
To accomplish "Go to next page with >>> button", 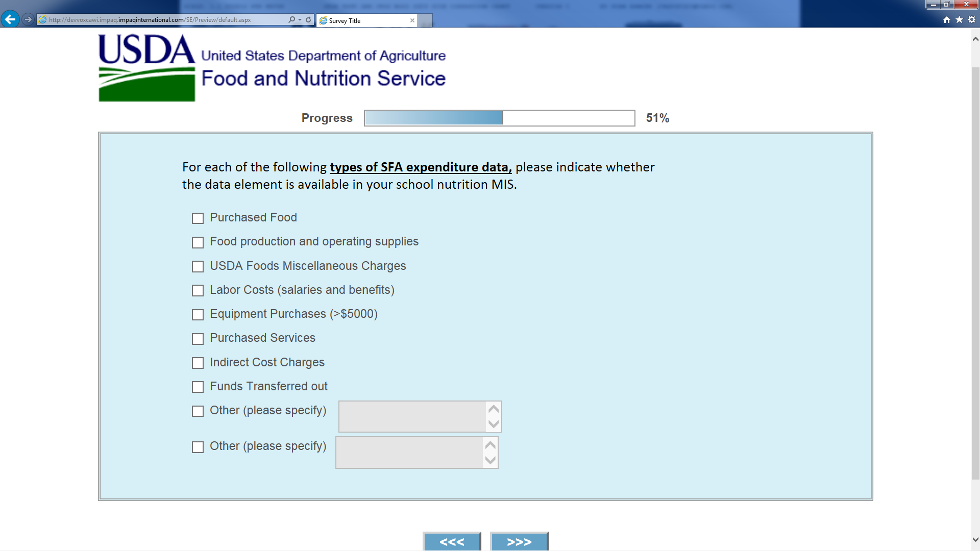I will pos(519,542).
